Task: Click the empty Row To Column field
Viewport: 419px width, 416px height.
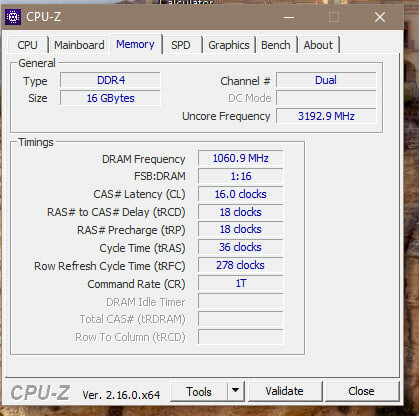Action: click(x=240, y=337)
